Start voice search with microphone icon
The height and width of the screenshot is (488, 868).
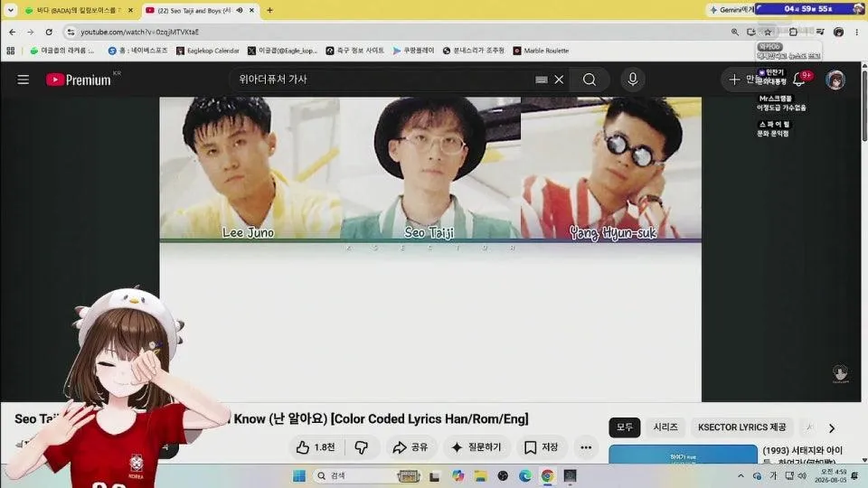(632, 80)
